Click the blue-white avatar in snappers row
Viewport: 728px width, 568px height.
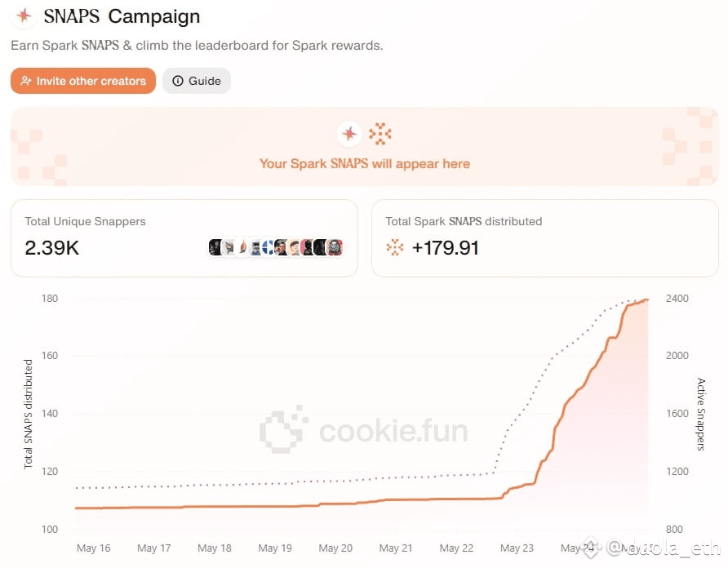tap(268, 247)
